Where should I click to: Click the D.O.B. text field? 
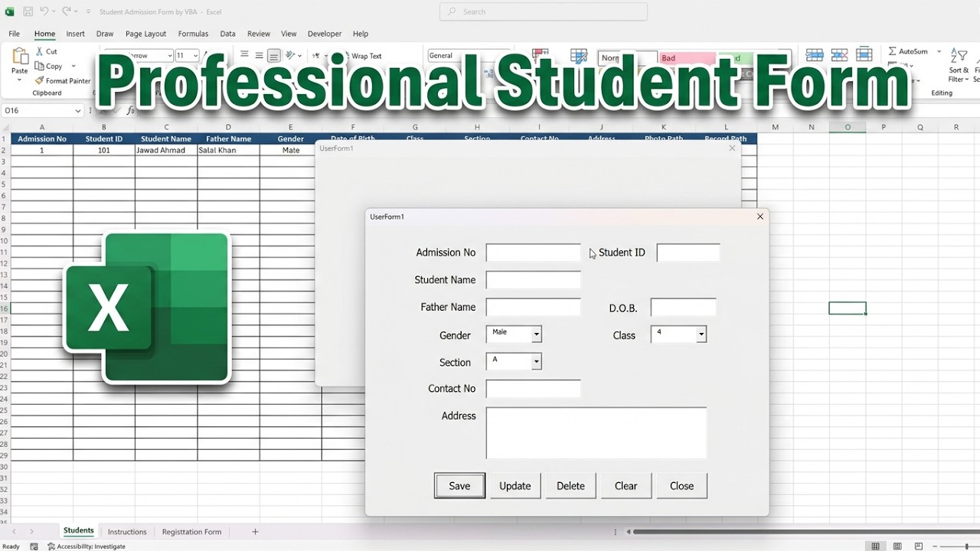684,308
